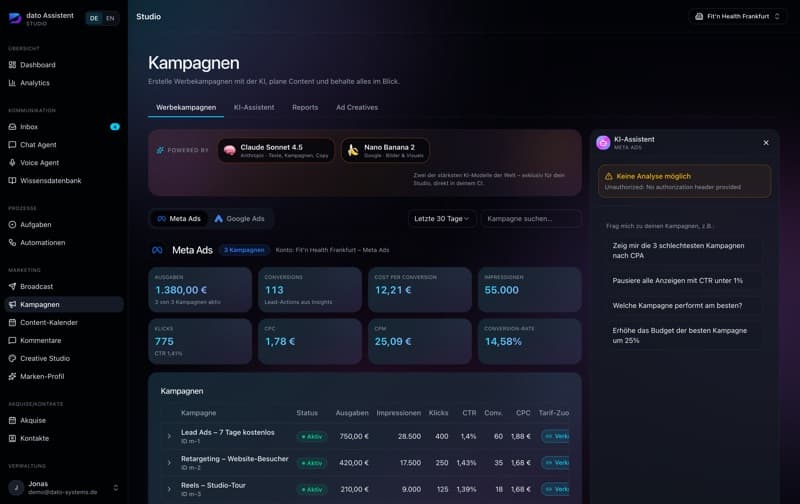Image resolution: width=800 pixels, height=504 pixels.
Task: Click the Cost per Conversion 12,21 € card
Action: coord(420,290)
